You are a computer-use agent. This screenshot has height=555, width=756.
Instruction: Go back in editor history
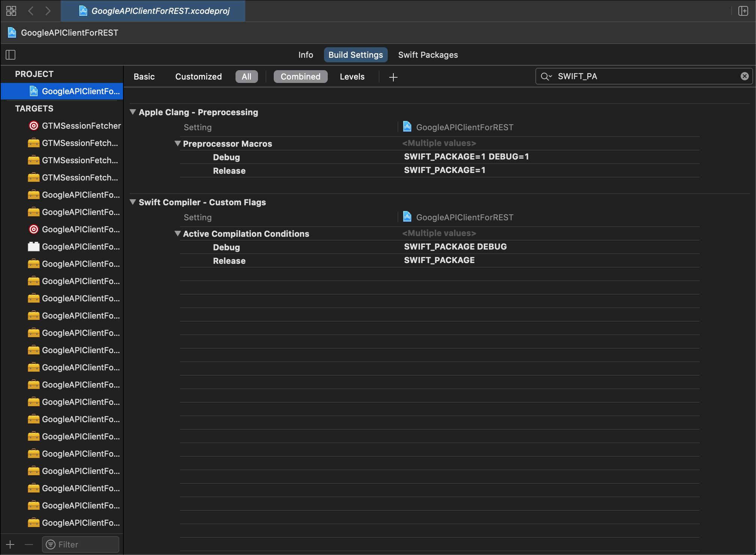[x=31, y=11]
